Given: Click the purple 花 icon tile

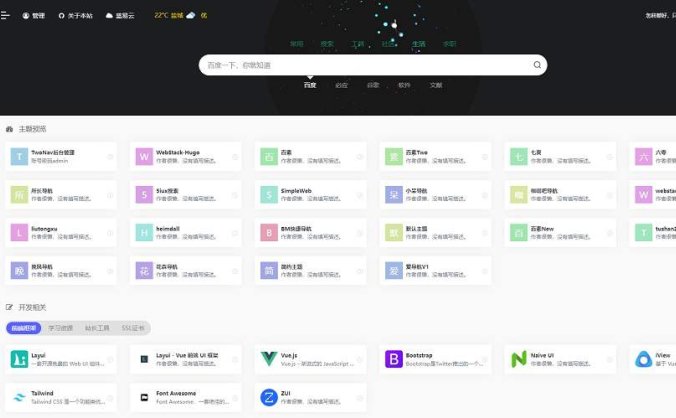Looking at the screenshot, I should (144, 271).
